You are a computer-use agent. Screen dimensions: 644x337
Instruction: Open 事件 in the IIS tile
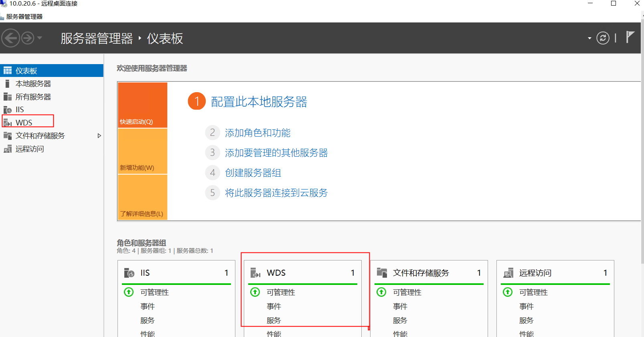point(148,307)
